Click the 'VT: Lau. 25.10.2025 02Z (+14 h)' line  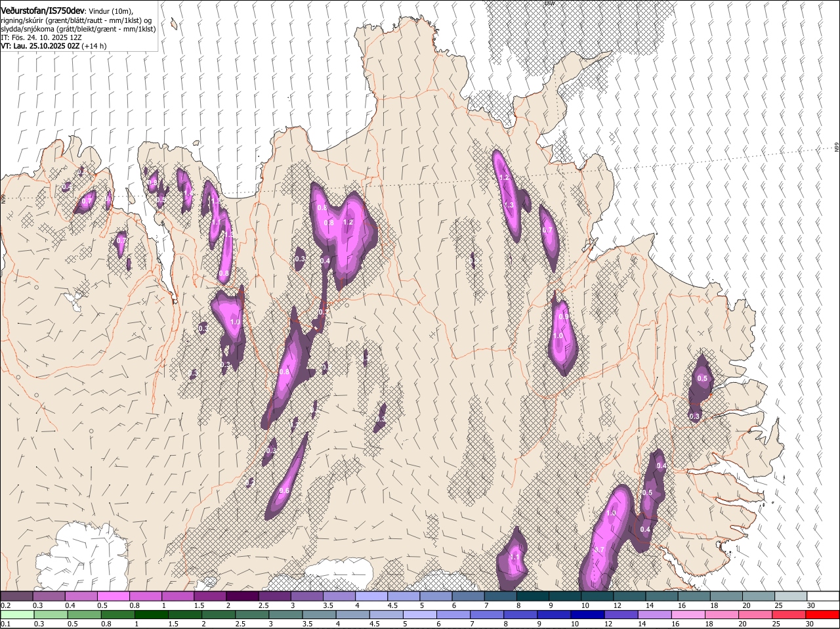(x=54, y=46)
